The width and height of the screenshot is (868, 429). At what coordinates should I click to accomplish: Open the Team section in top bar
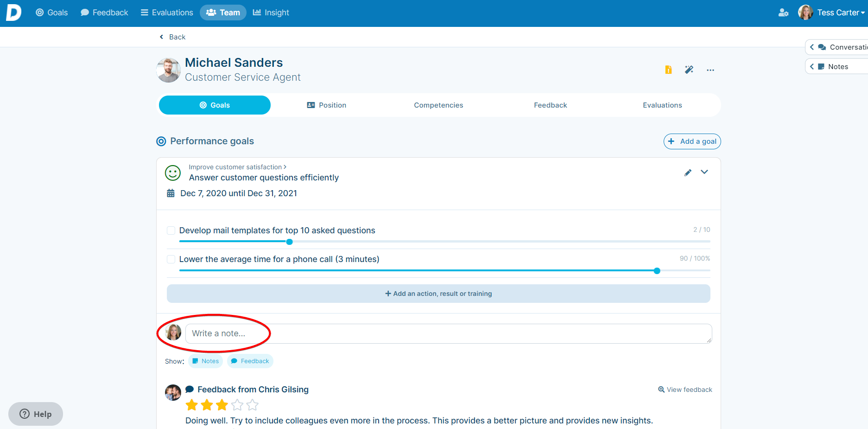[x=223, y=13]
